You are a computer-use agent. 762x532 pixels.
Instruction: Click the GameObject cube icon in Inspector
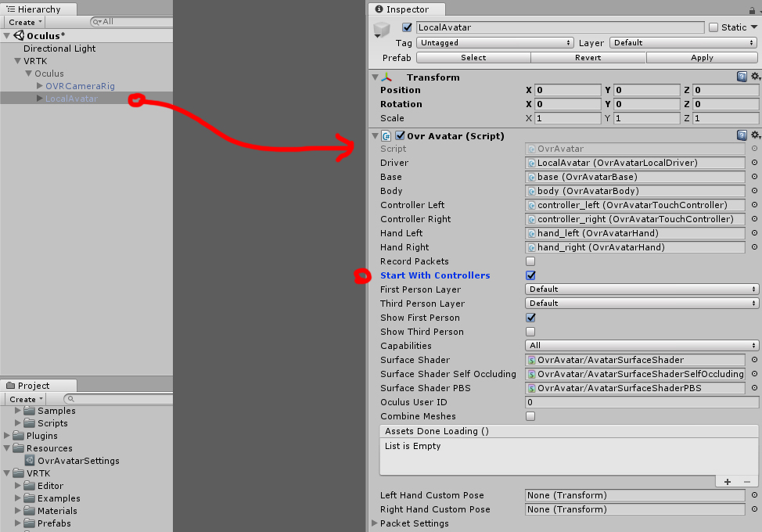(x=382, y=30)
